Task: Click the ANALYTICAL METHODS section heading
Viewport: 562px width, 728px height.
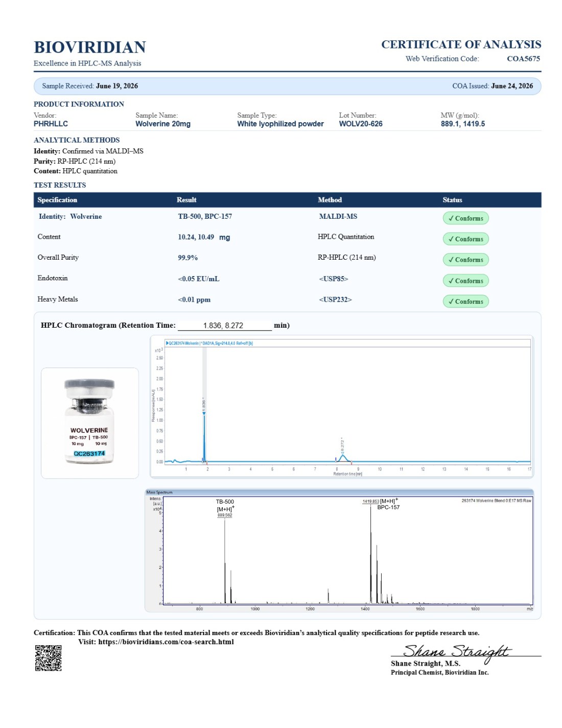Action: pos(77,140)
